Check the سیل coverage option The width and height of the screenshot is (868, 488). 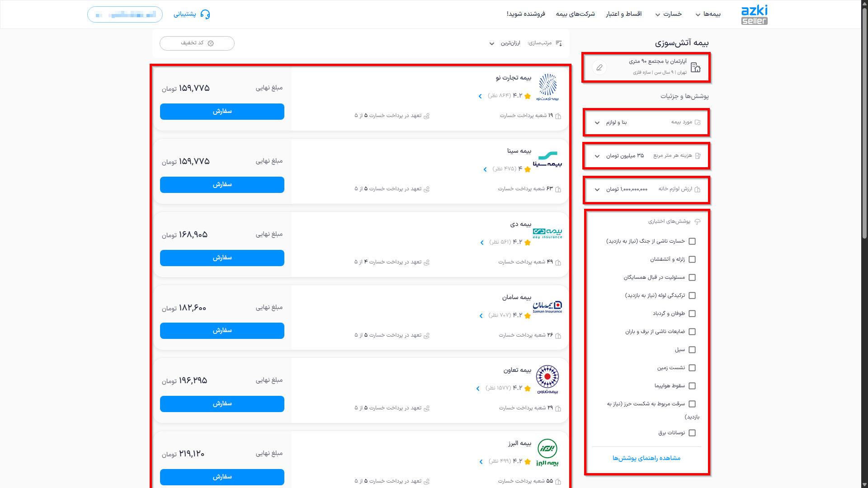(x=692, y=350)
